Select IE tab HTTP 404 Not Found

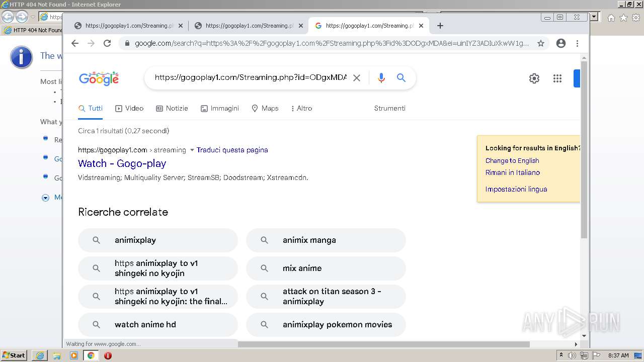(x=32, y=30)
